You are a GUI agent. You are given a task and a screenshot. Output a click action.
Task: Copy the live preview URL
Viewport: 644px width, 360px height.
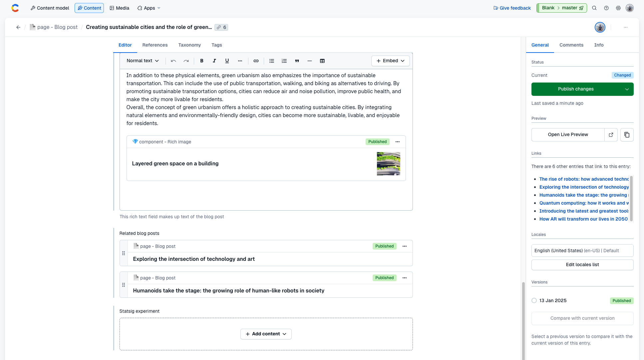[x=627, y=135]
